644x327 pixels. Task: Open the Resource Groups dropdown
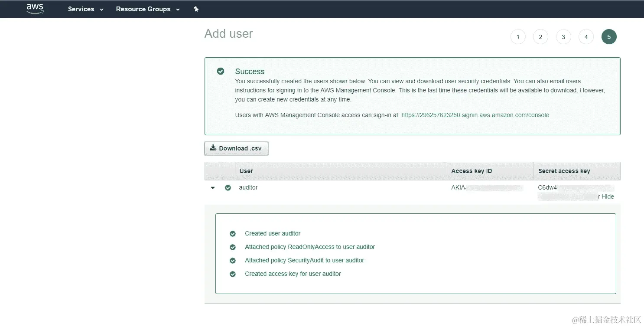148,9
